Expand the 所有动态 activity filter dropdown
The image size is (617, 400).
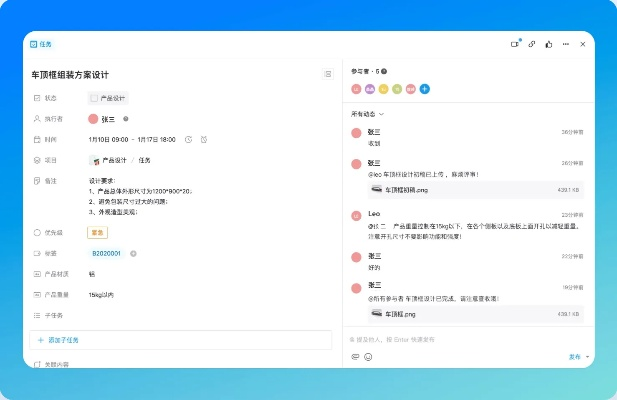pyautogui.click(x=368, y=114)
